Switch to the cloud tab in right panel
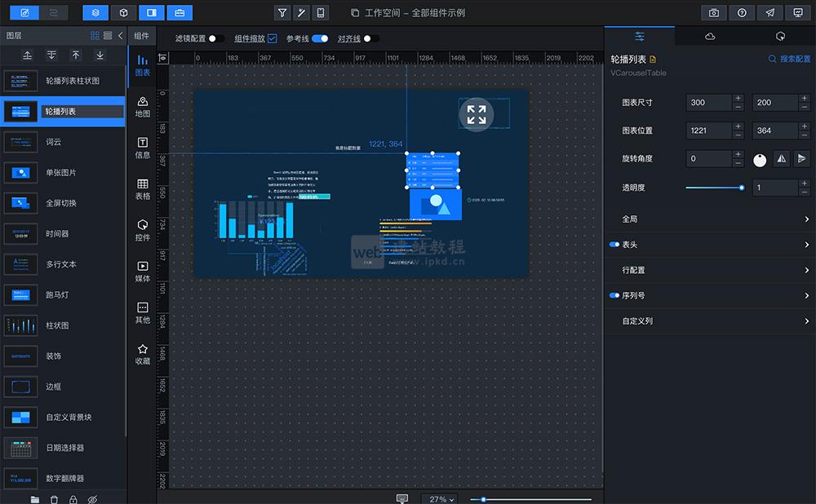This screenshot has width=816, height=504. (x=709, y=36)
